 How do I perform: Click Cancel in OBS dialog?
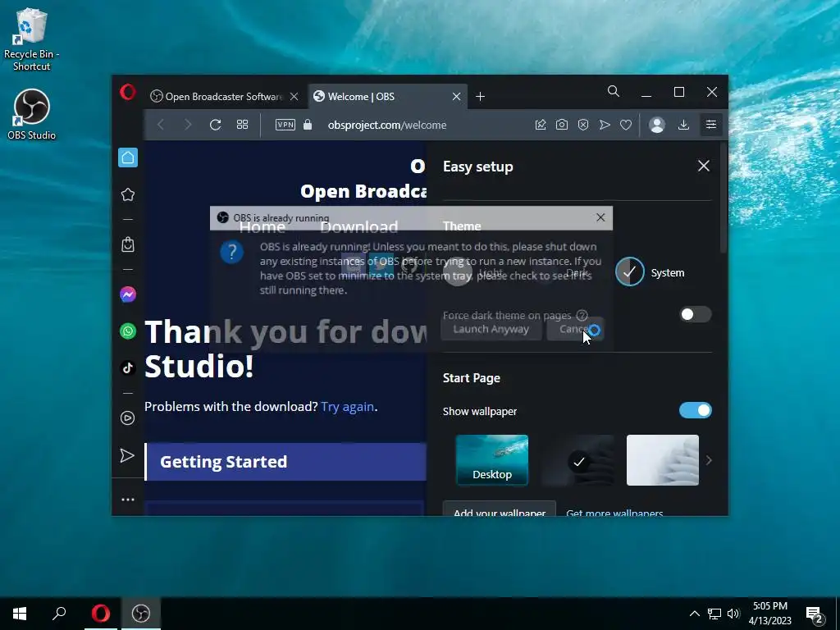pos(575,329)
